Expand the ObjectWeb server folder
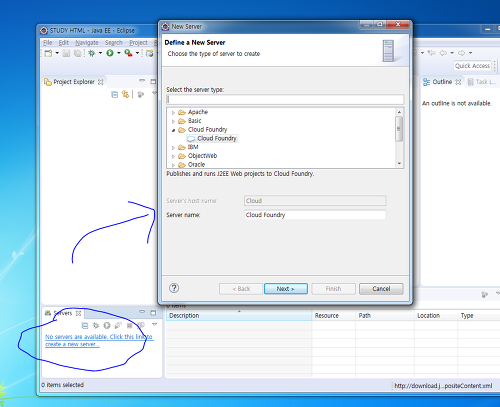The width and height of the screenshot is (500, 407). click(x=173, y=156)
